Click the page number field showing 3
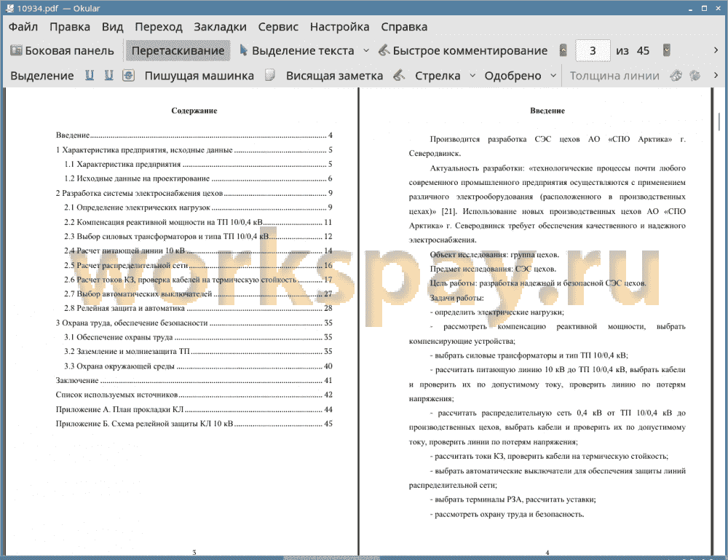728x560 pixels. click(593, 51)
